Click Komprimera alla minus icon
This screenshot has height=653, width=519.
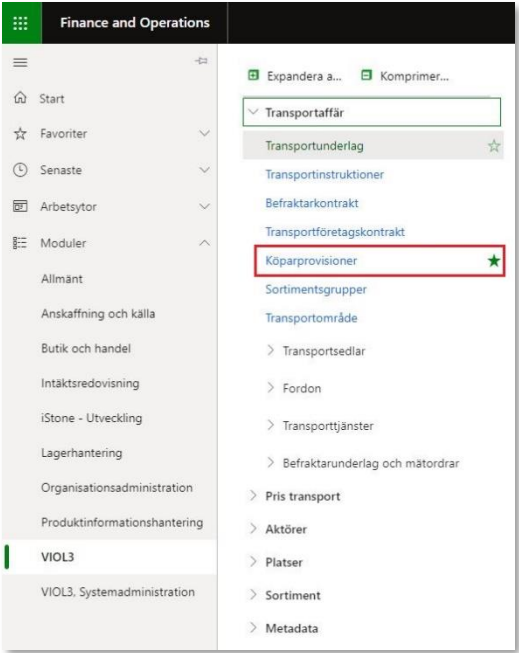366,75
